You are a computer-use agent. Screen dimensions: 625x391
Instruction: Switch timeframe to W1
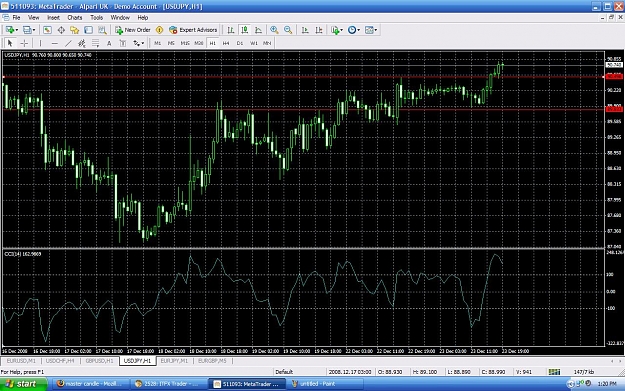point(254,43)
